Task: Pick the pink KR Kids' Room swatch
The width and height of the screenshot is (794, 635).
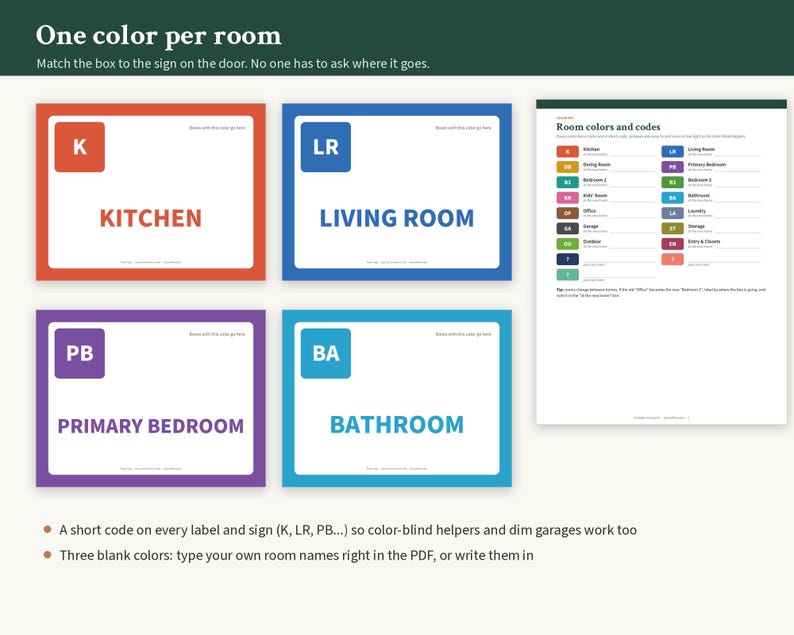Action: coord(568,197)
